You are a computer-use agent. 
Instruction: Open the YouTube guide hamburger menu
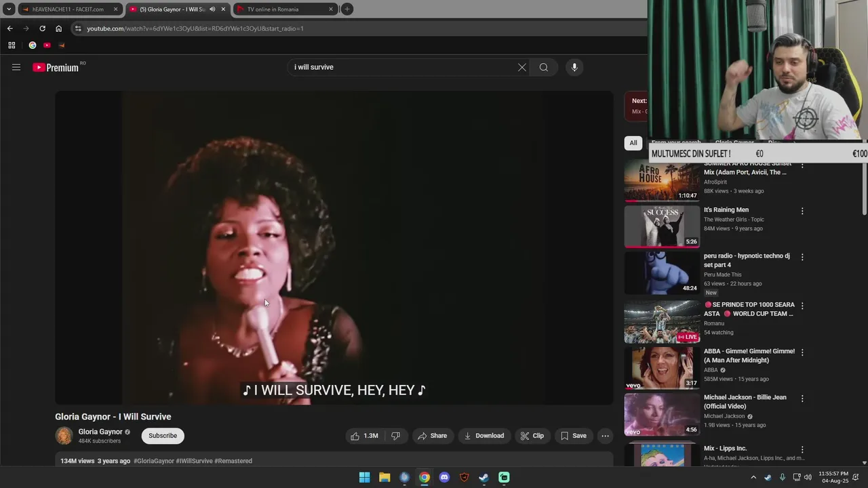tap(16, 67)
